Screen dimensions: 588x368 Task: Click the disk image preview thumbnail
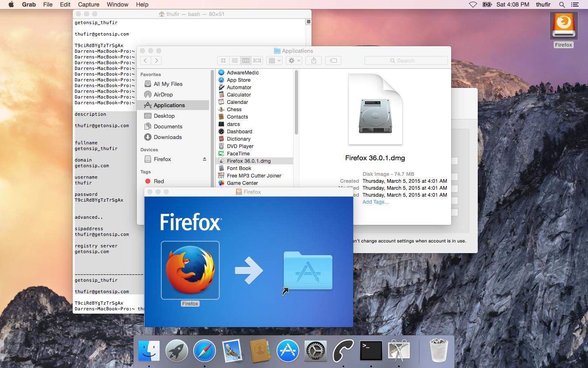point(375,109)
